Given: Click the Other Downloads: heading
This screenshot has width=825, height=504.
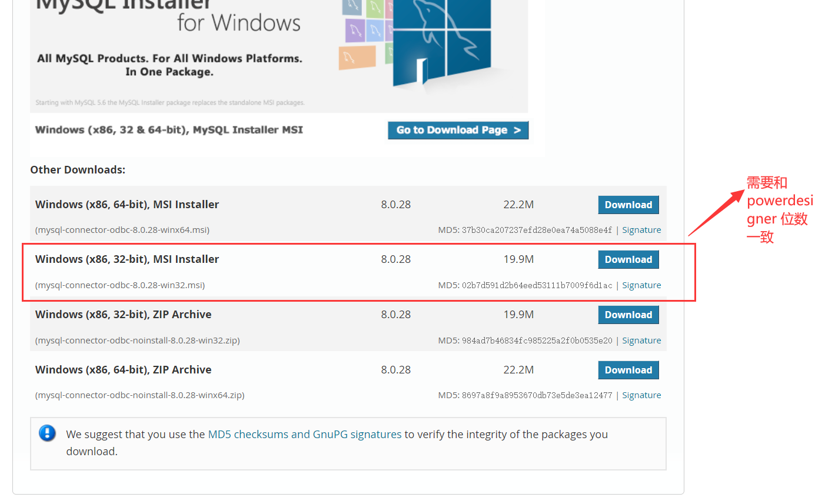Looking at the screenshot, I should tap(78, 170).
